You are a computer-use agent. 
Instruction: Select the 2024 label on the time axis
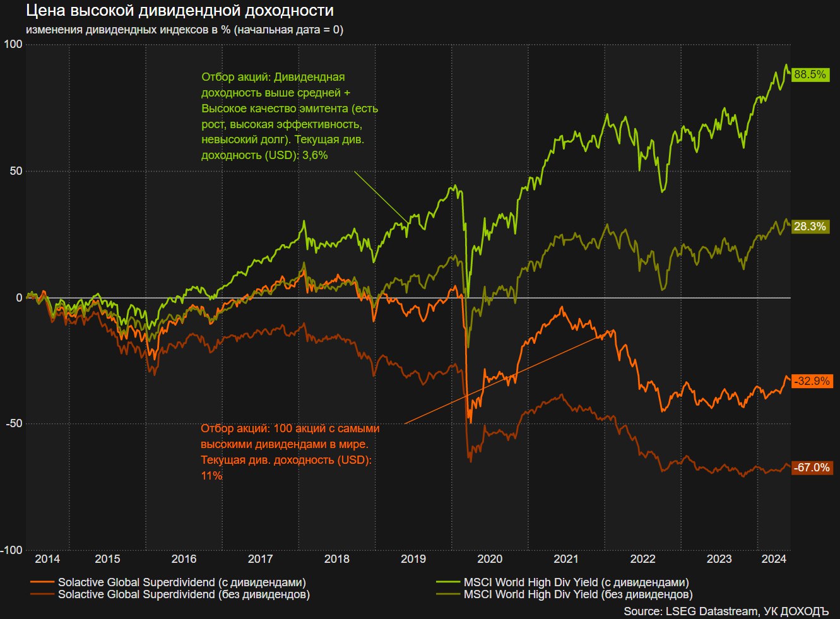pyautogui.click(x=774, y=559)
